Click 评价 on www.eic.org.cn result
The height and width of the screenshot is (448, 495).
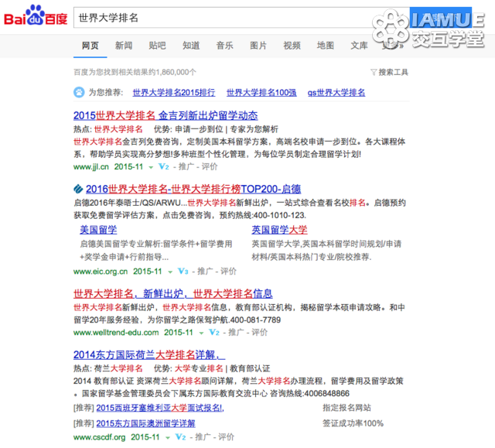coord(228,272)
